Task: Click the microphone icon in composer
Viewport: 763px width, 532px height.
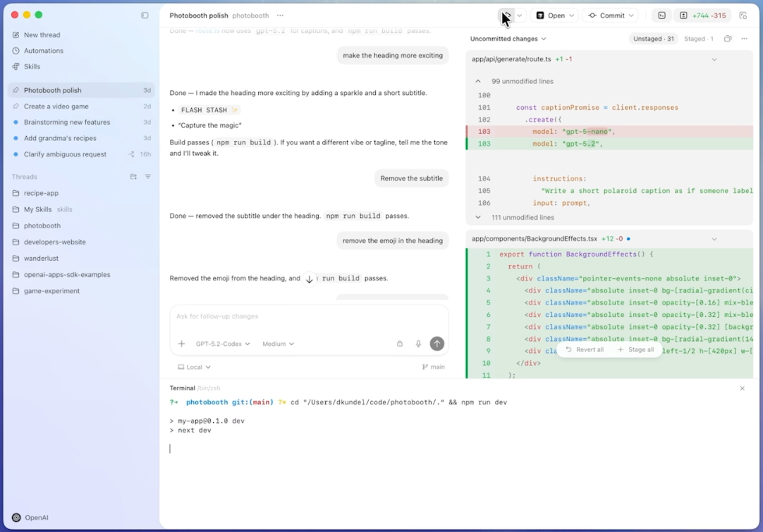Action: [x=418, y=344]
